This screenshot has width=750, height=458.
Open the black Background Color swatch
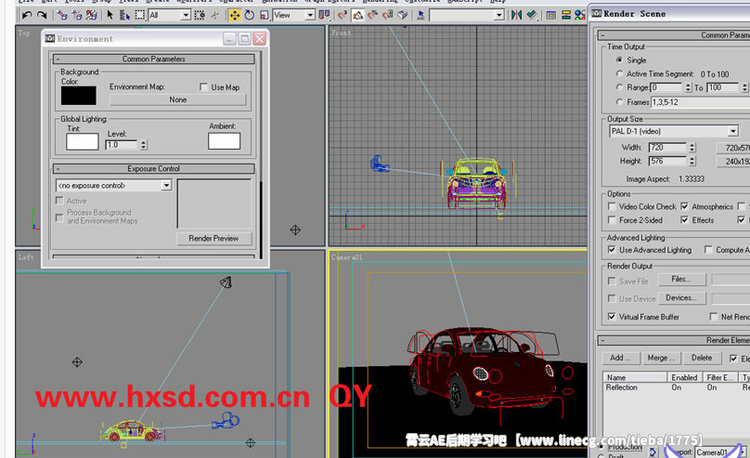(78, 96)
